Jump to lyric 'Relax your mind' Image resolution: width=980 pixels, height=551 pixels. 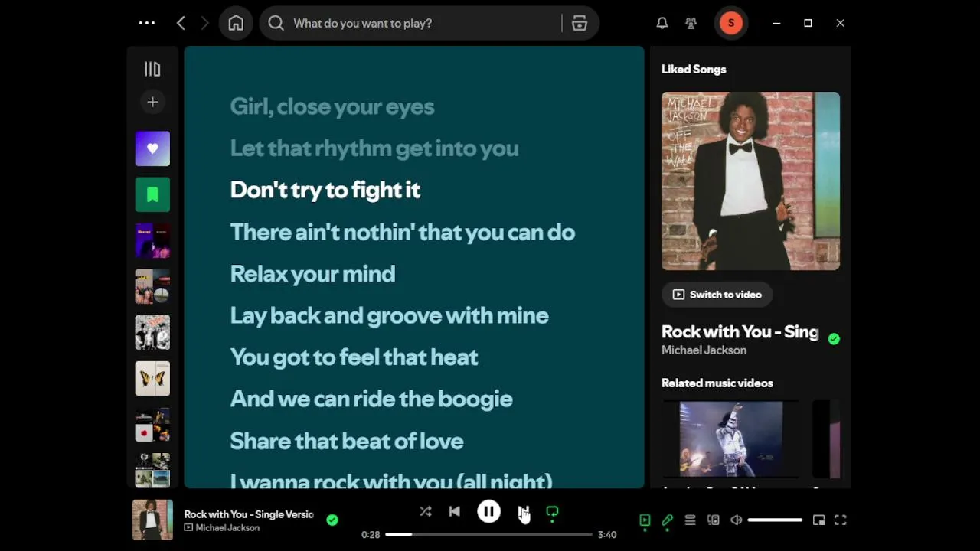[312, 273]
